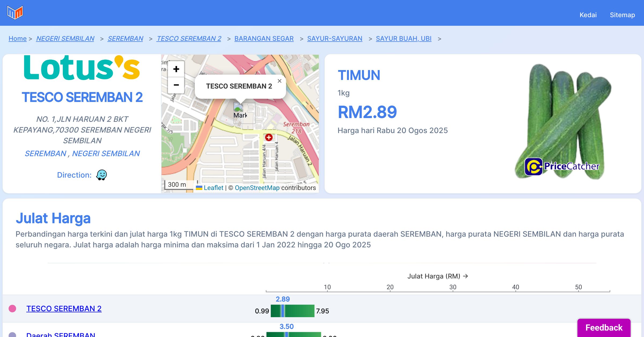Screen dimensions: 644x337
Task: Open the Sitemap menu item
Action: 622,15
